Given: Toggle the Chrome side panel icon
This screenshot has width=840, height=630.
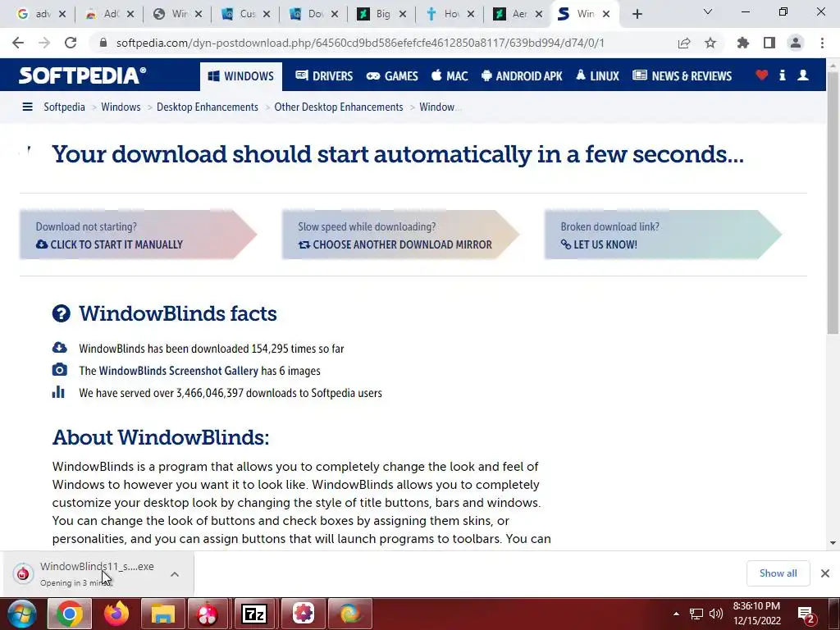Looking at the screenshot, I should coord(769,43).
